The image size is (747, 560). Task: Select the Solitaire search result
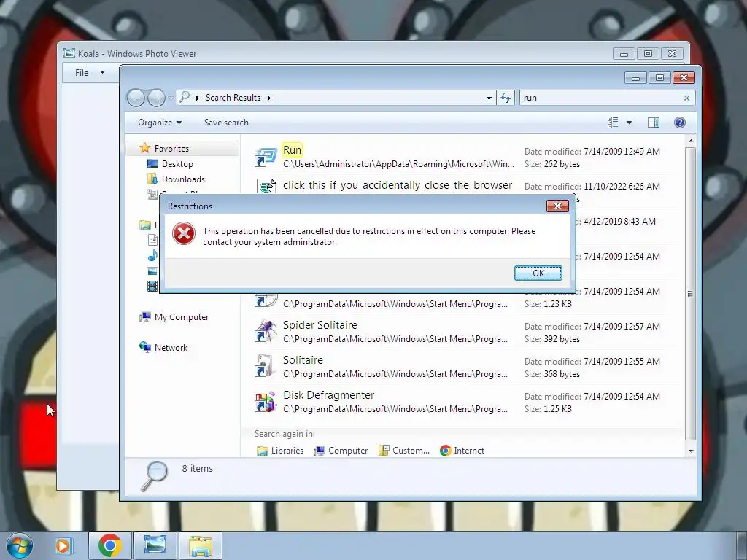[465, 367]
